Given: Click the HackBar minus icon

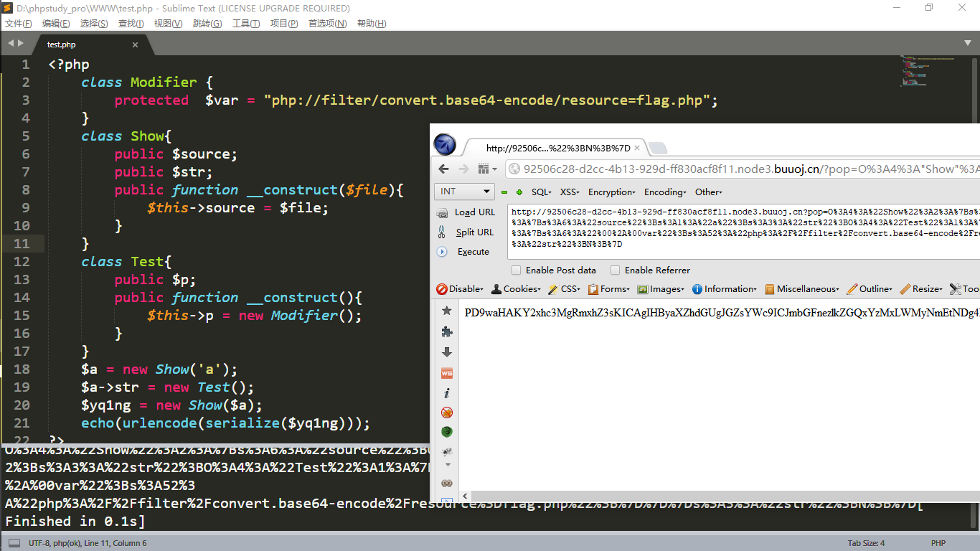Looking at the screenshot, I should (504, 192).
